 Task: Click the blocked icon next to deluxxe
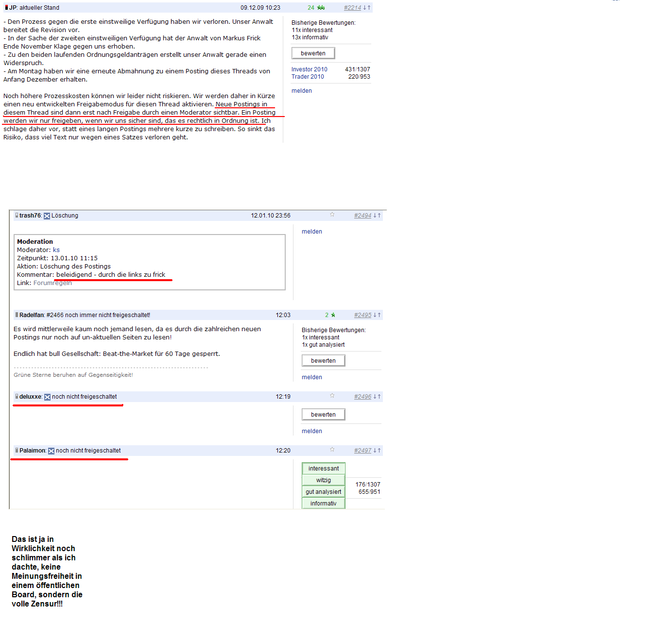pyautogui.click(x=47, y=397)
